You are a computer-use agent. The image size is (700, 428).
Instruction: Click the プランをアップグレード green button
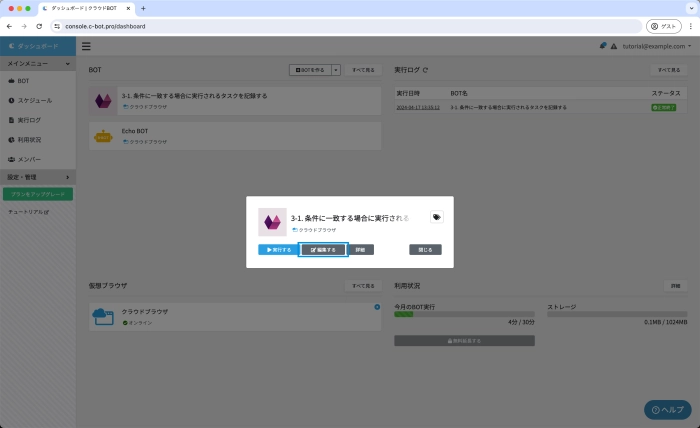[38, 194]
